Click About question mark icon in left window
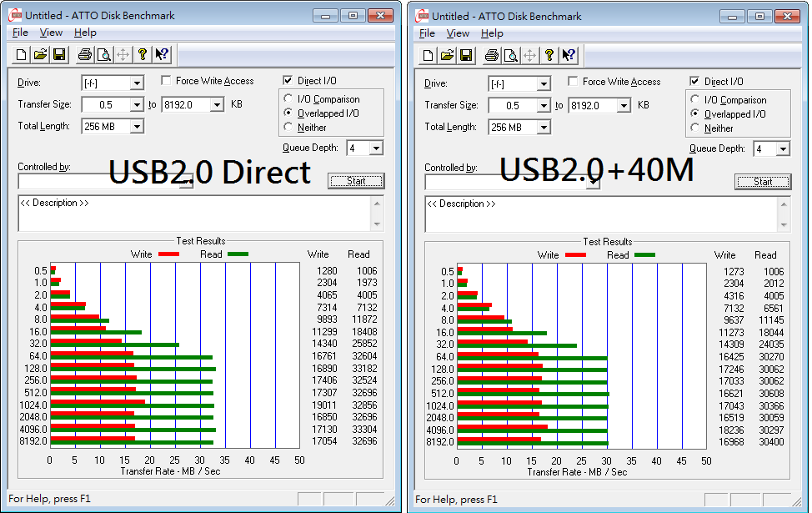The width and height of the screenshot is (812, 513). [143, 54]
